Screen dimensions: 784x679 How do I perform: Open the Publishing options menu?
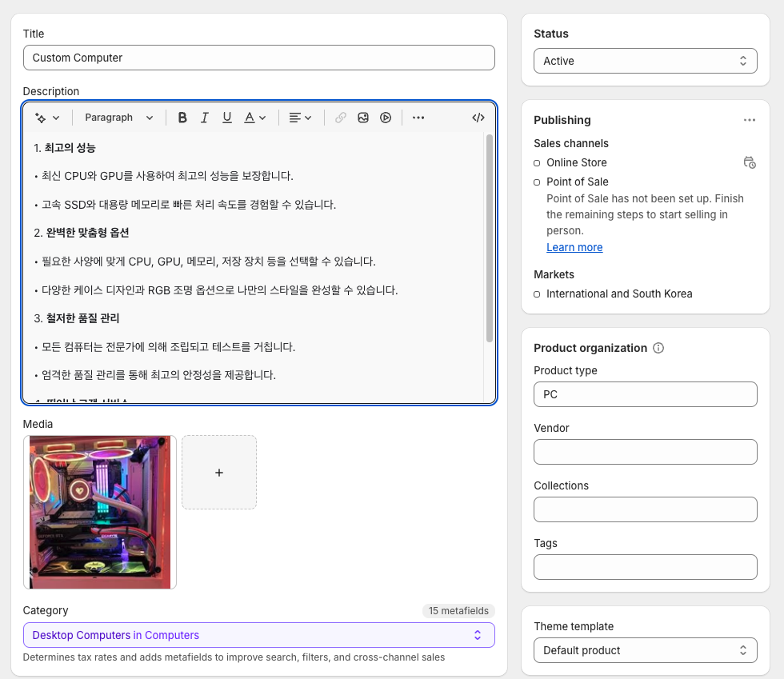click(750, 119)
